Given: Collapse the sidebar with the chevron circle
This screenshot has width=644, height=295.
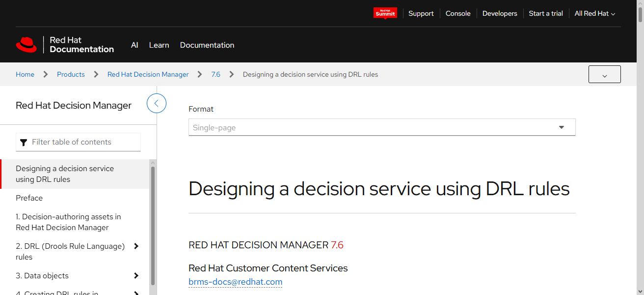Looking at the screenshot, I should (x=156, y=103).
